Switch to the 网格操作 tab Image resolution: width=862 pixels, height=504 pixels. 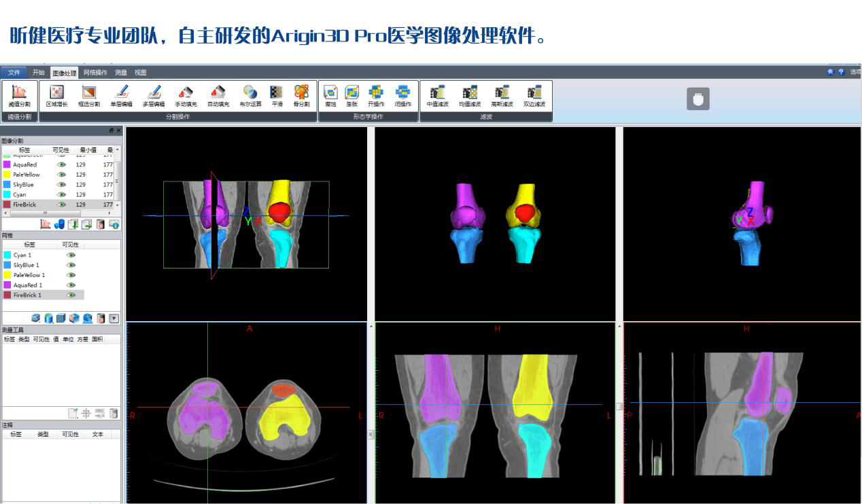(x=95, y=73)
